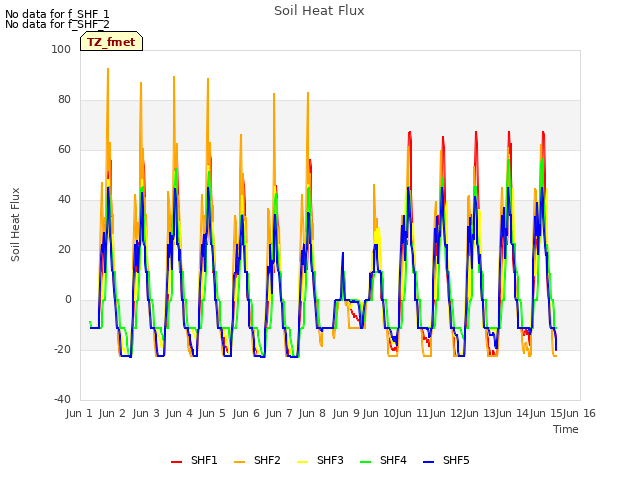Click the orange SHF2 legend color marker

[240, 462]
